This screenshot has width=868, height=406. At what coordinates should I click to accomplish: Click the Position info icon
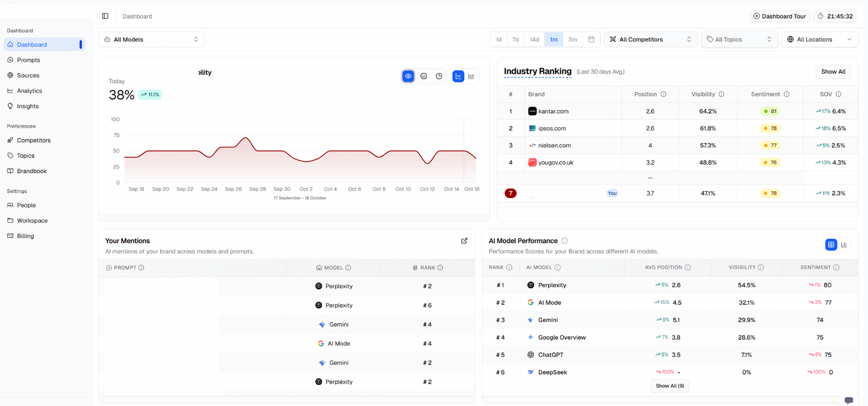point(663,94)
